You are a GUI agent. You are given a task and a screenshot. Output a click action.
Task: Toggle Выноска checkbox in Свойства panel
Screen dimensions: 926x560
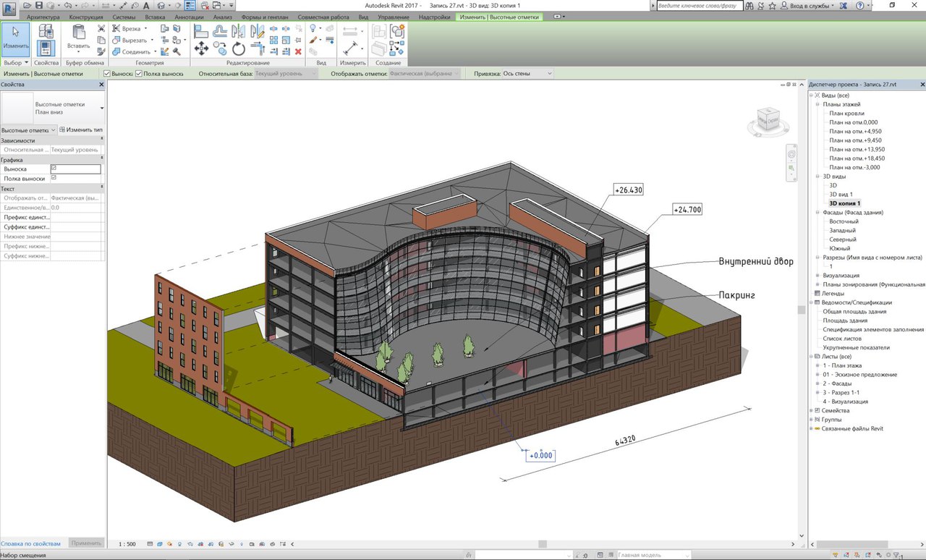[54, 169]
